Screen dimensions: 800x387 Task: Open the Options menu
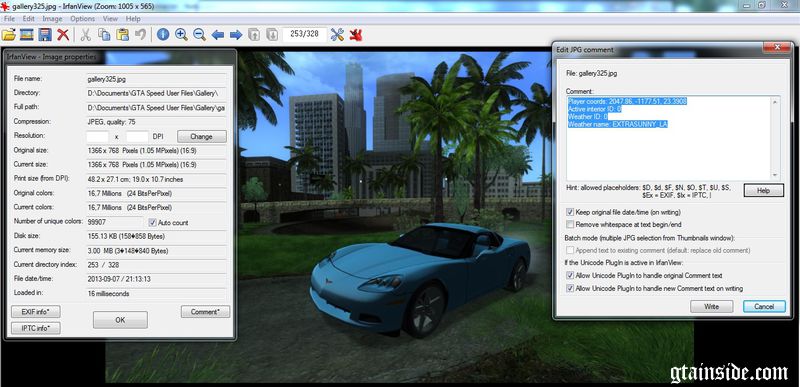tap(82, 19)
